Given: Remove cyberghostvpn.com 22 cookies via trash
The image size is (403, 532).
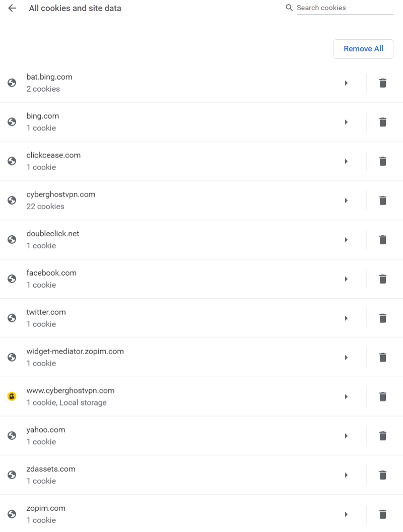Looking at the screenshot, I should (x=383, y=201).
